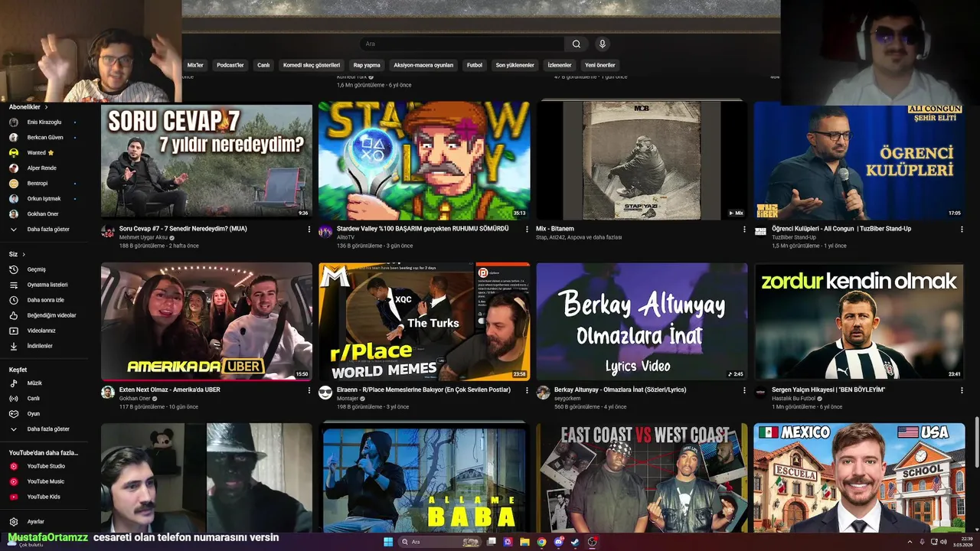Open Müzik under Keşfet
The width and height of the screenshot is (980, 551).
point(26,383)
